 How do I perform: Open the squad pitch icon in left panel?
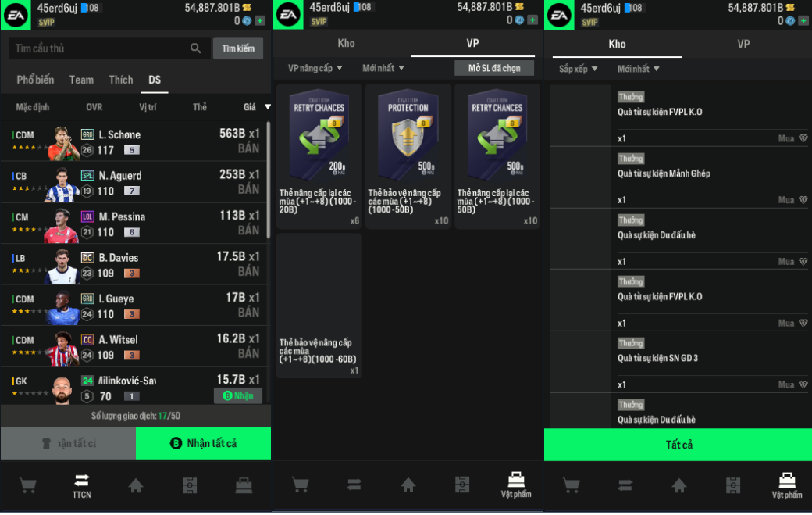coord(190,485)
